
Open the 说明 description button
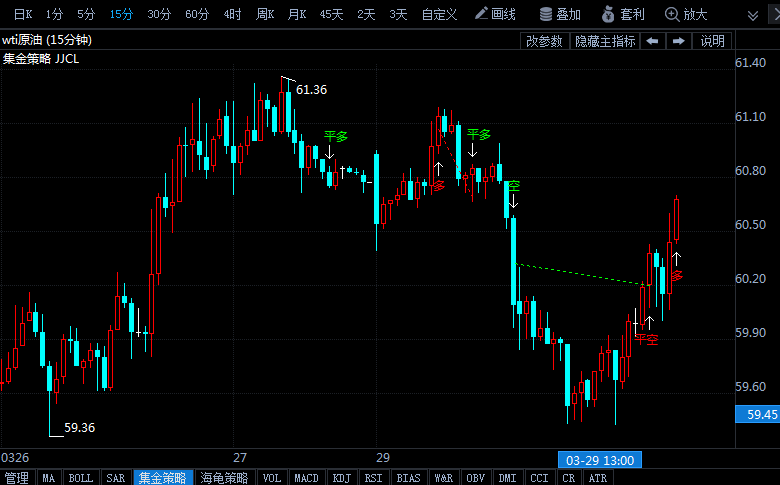point(712,41)
